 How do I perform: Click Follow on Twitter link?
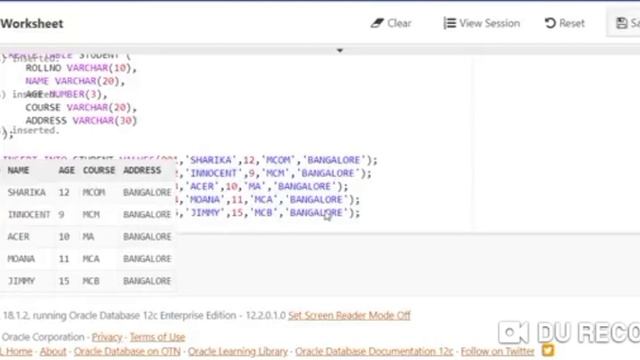(498, 351)
